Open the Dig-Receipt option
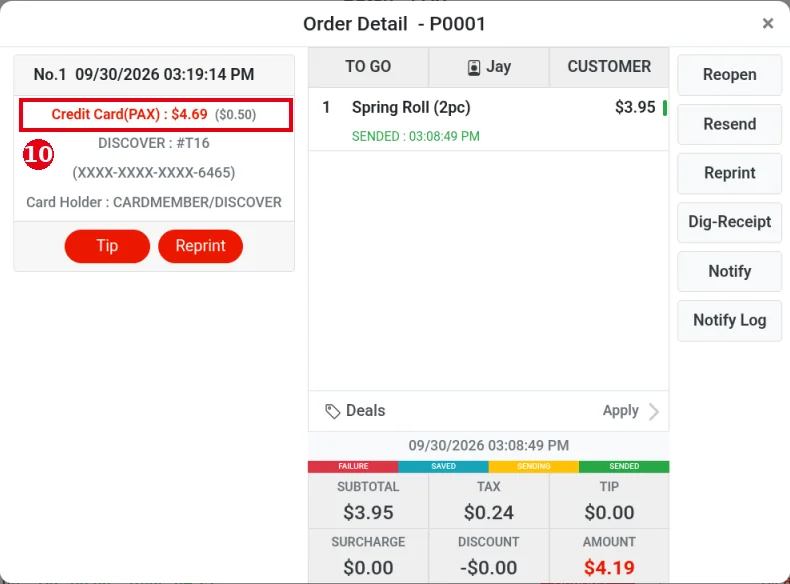This screenshot has height=584, width=790. [730, 222]
